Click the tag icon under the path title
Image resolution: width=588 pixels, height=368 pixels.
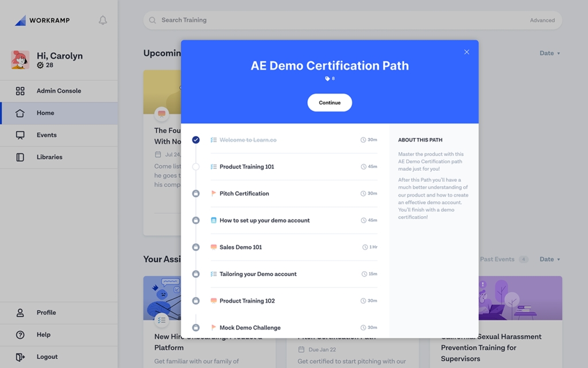pyautogui.click(x=327, y=78)
